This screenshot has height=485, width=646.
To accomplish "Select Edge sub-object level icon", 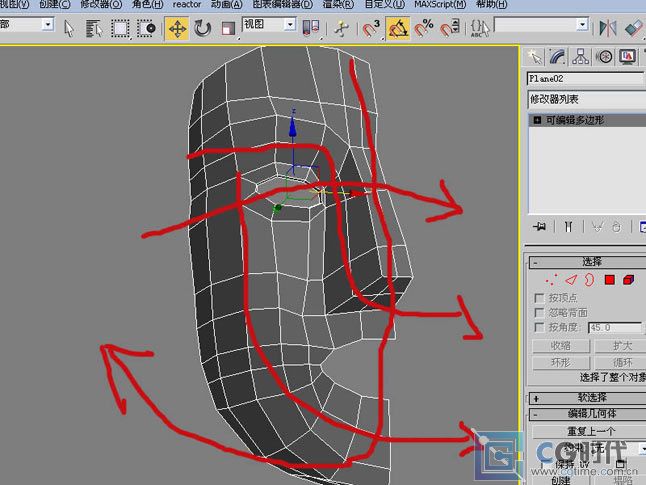I will tap(571, 280).
